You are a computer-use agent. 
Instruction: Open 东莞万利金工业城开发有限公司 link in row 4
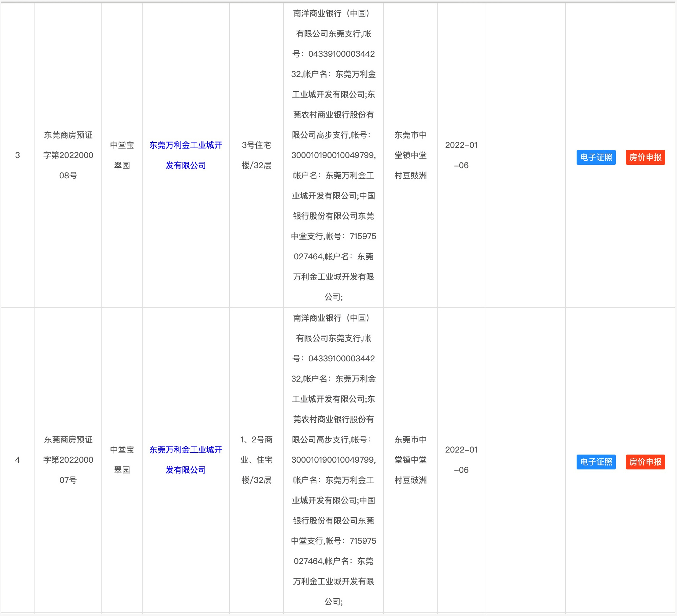click(x=186, y=460)
